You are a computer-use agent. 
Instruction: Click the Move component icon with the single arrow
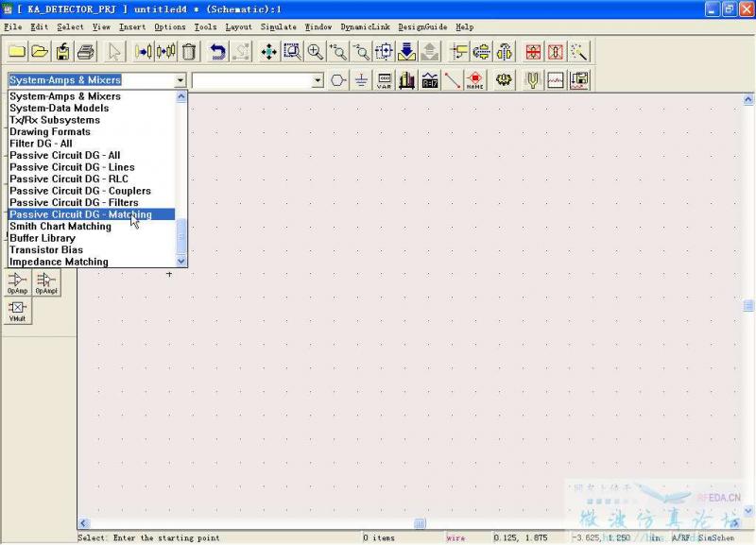click(x=144, y=52)
